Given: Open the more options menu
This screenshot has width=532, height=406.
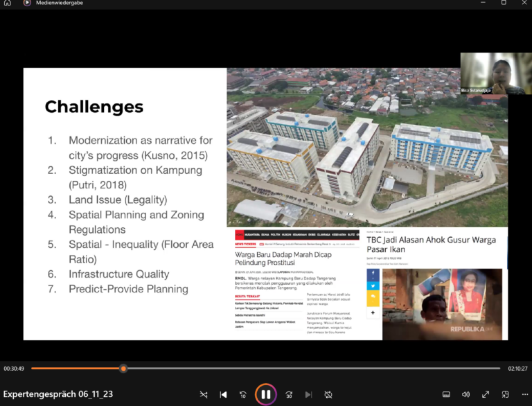Looking at the screenshot, I should coord(525,394).
